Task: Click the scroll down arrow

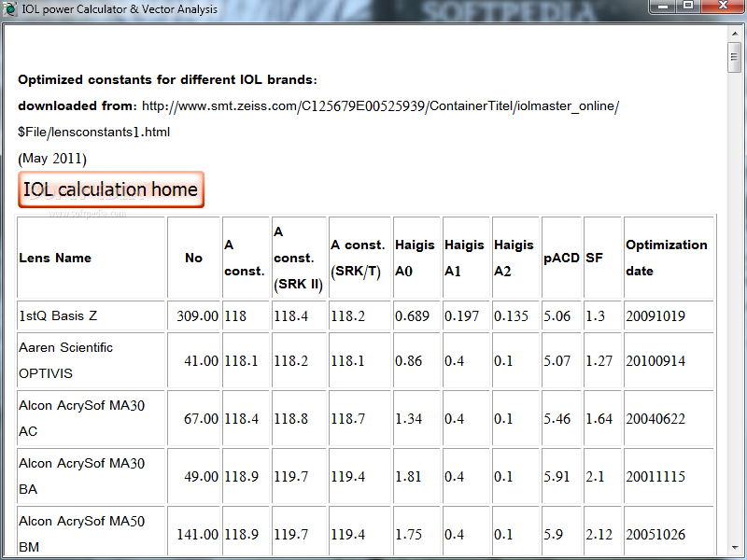Action: click(735, 548)
